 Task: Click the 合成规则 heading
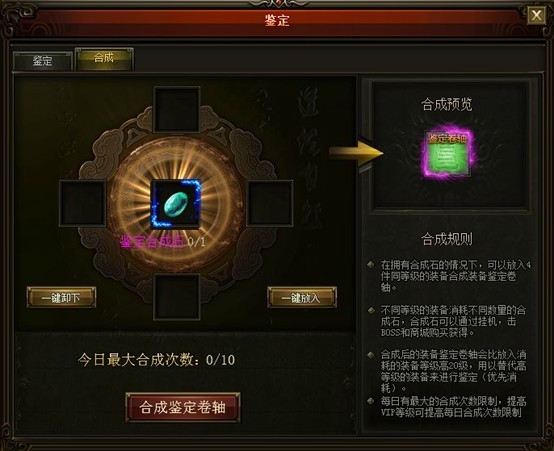coord(447,239)
